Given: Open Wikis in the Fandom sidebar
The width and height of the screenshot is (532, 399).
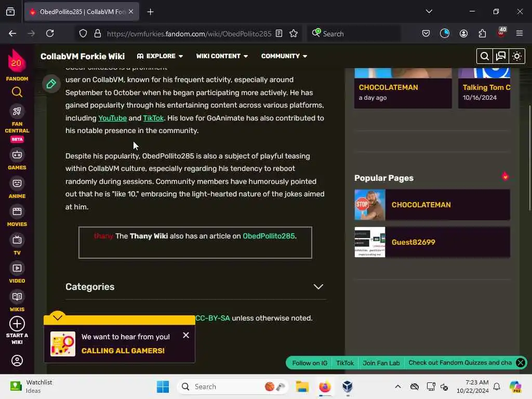Looking at the screenshot, I should (17, 301).
